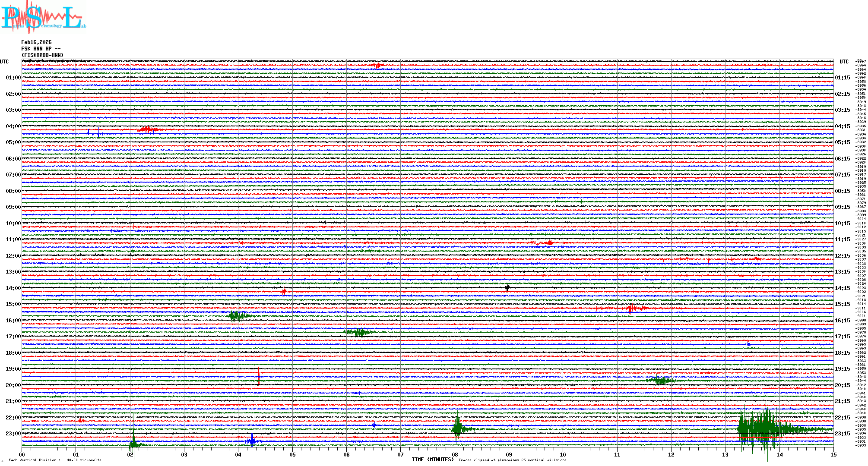The height and width of the screenshot is (466, 868).
Task: Click the green seismic event at minute 08
Action: pos(458,428)
